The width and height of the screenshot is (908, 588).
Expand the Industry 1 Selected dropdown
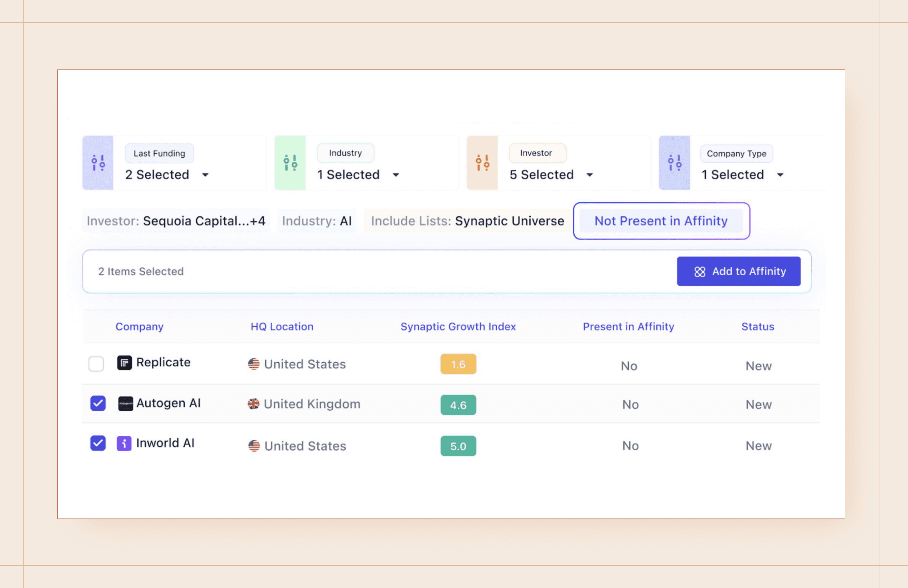click(358, 175)
